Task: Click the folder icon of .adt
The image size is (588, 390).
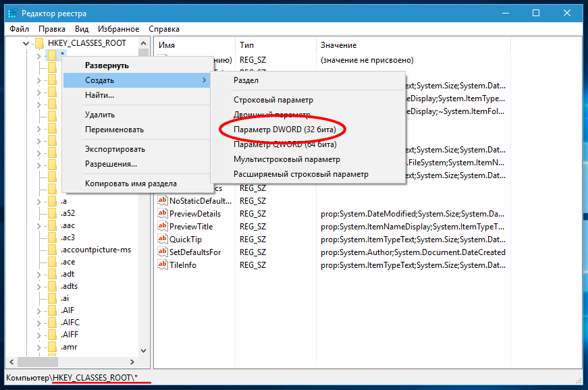Action: click(52, 274)
